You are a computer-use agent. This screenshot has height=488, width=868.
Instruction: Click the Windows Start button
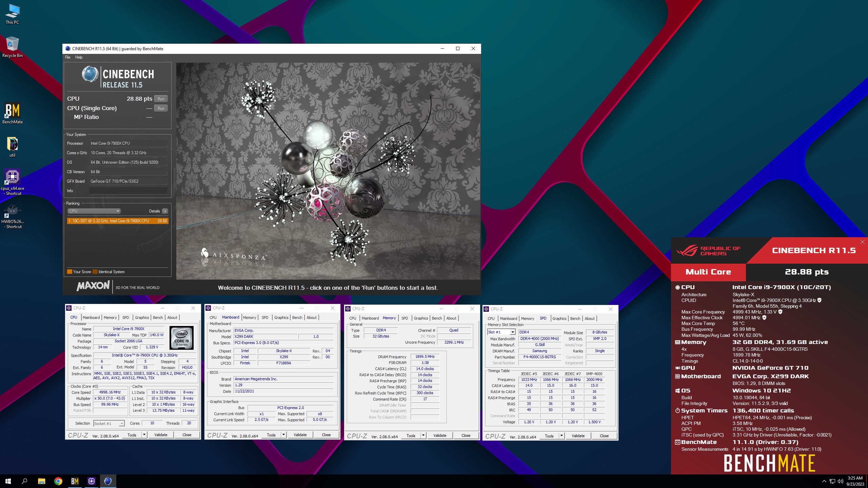pyautogui.click(x=8, y=481)
